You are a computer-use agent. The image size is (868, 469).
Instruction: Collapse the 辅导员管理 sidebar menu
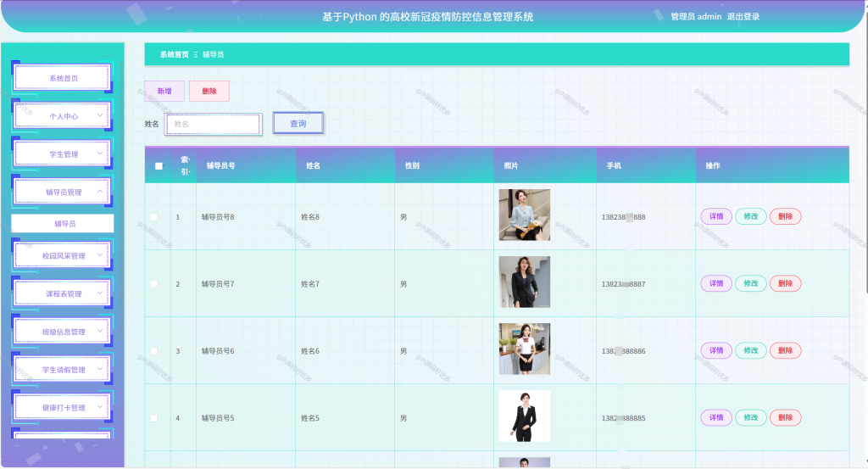62,192
